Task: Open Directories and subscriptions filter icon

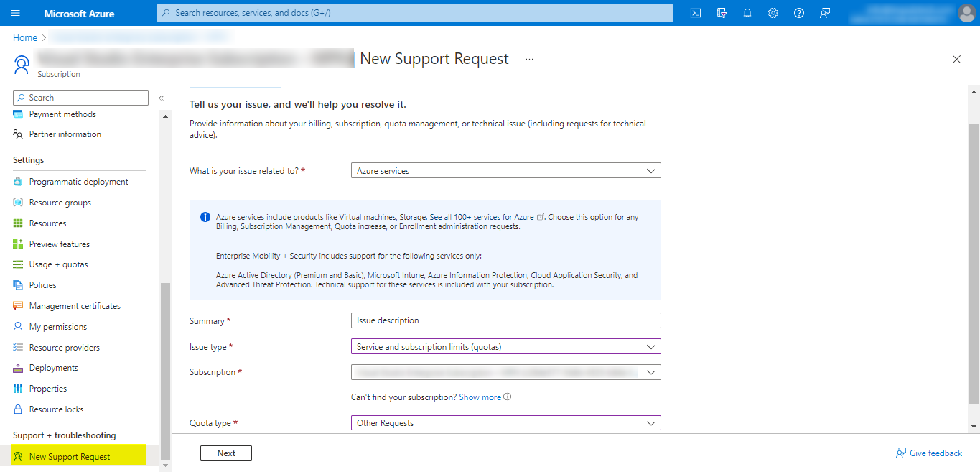Action: pyautogui.click(x=722, y=13)
